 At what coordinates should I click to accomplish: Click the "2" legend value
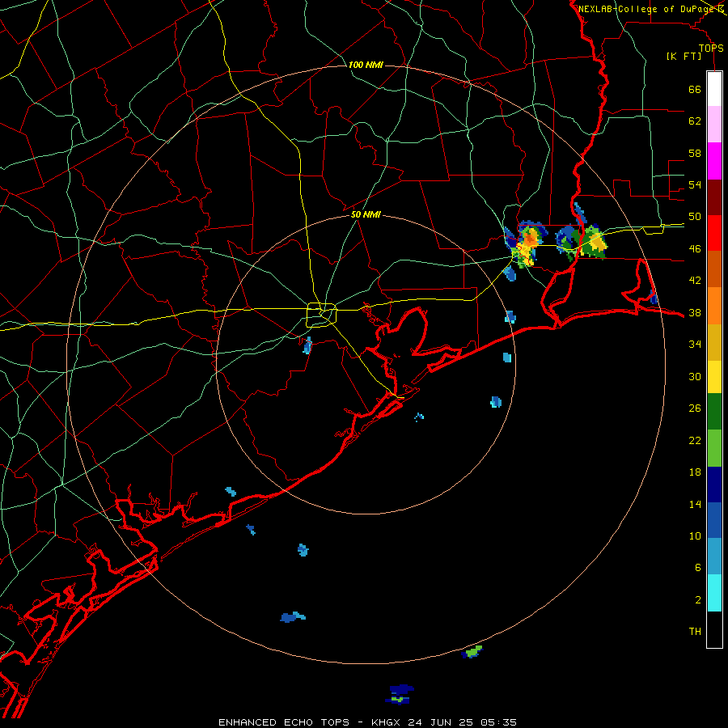pos(698,600)
